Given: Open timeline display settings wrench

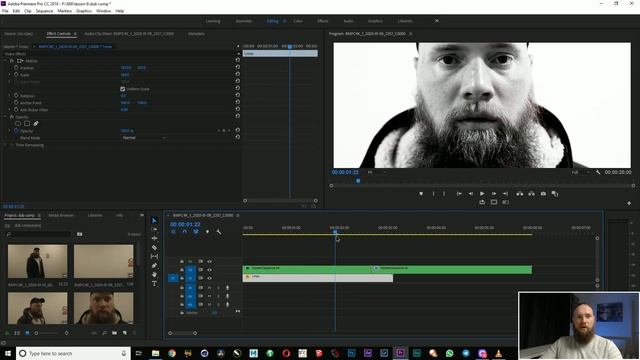Looking at the screenshot, I should (x=219, y=232).
